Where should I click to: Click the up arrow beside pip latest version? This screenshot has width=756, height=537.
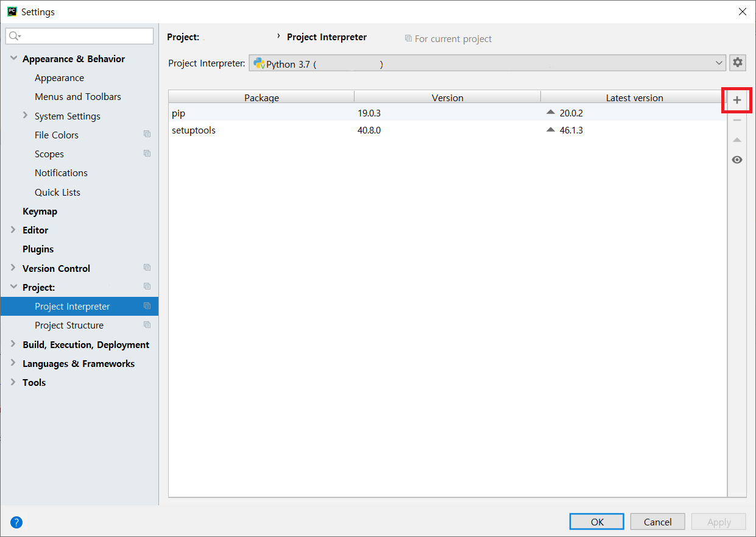tap(551, 112)
